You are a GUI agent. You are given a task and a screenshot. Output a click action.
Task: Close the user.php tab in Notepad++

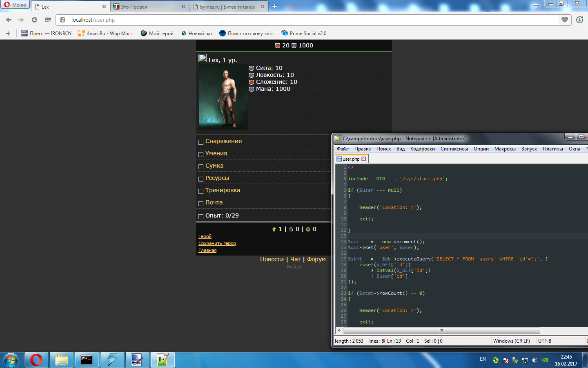[364, 159]
